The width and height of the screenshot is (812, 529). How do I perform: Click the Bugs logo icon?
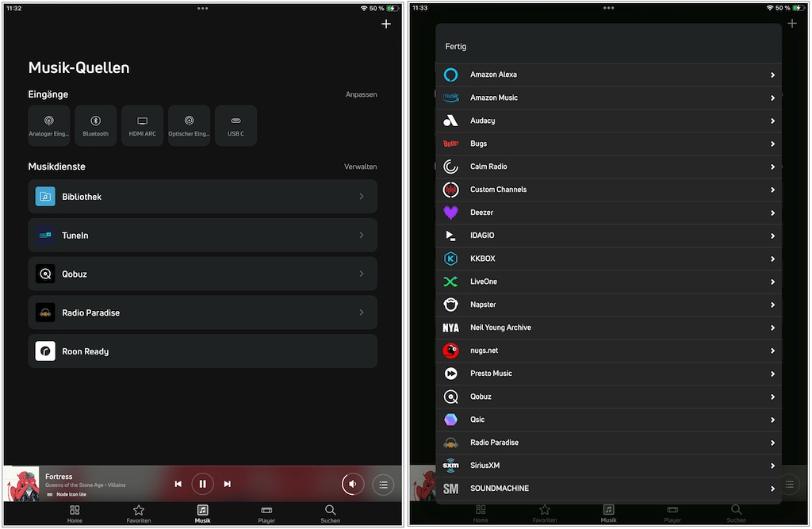tap(450, 144)
